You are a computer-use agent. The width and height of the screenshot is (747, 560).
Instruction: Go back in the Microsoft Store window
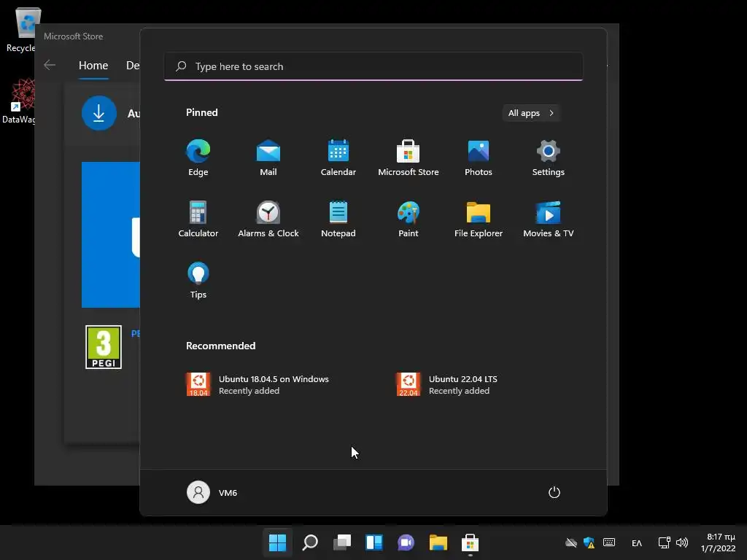50,65
